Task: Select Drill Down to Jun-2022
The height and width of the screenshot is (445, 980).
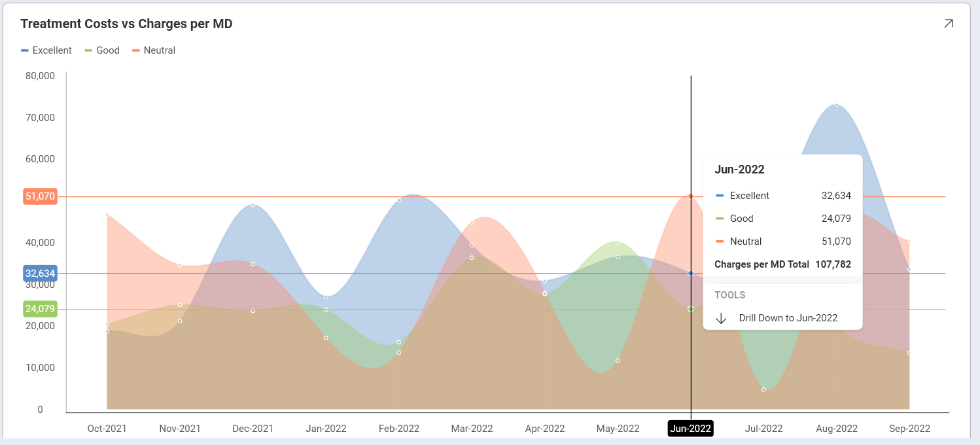Action: pyautogui.click(x=788, y=318)
